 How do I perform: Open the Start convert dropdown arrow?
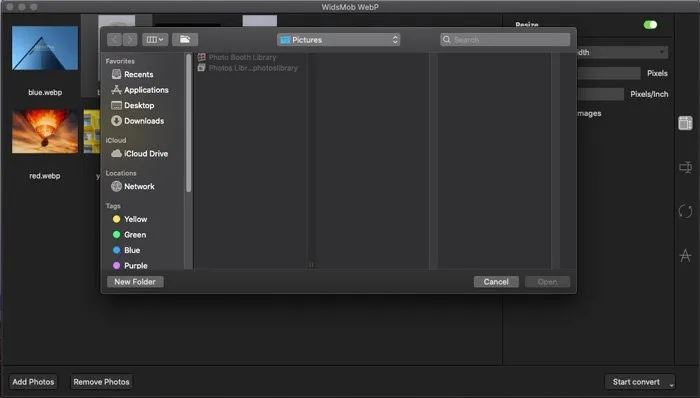point(671,384)
